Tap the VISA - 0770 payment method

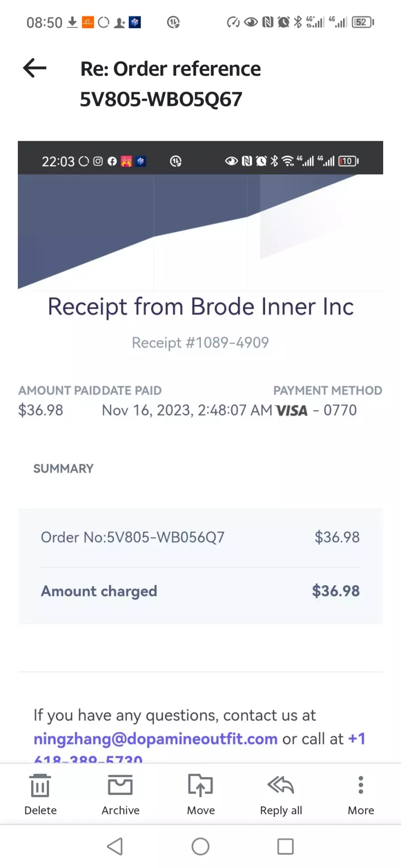coord(316,410)
